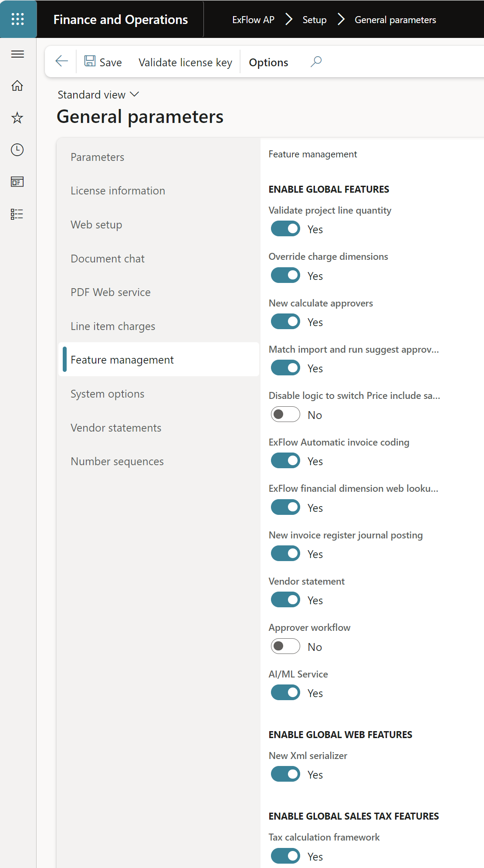Viewport: 484px width, 868px height.
Task: Toggle the AI/ML Service switch
Action: point(285,693)
